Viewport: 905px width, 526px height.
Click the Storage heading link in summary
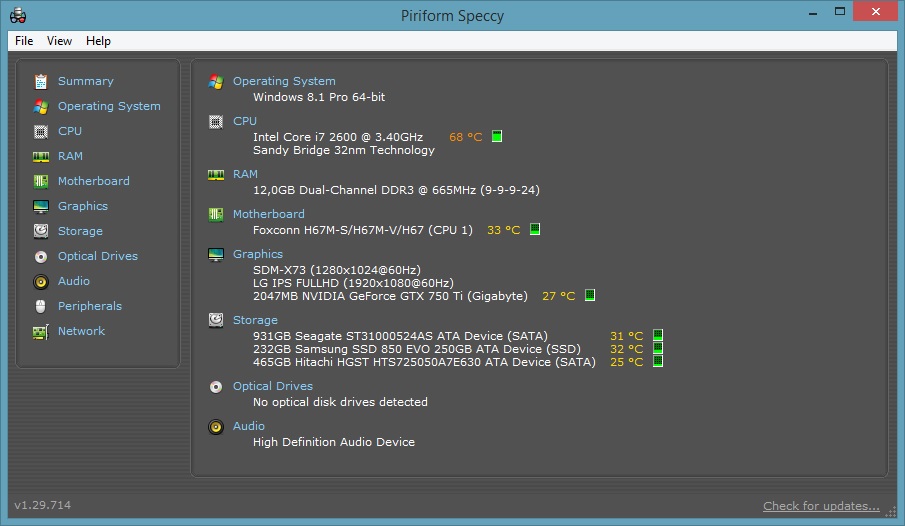(x=255, y=320)
